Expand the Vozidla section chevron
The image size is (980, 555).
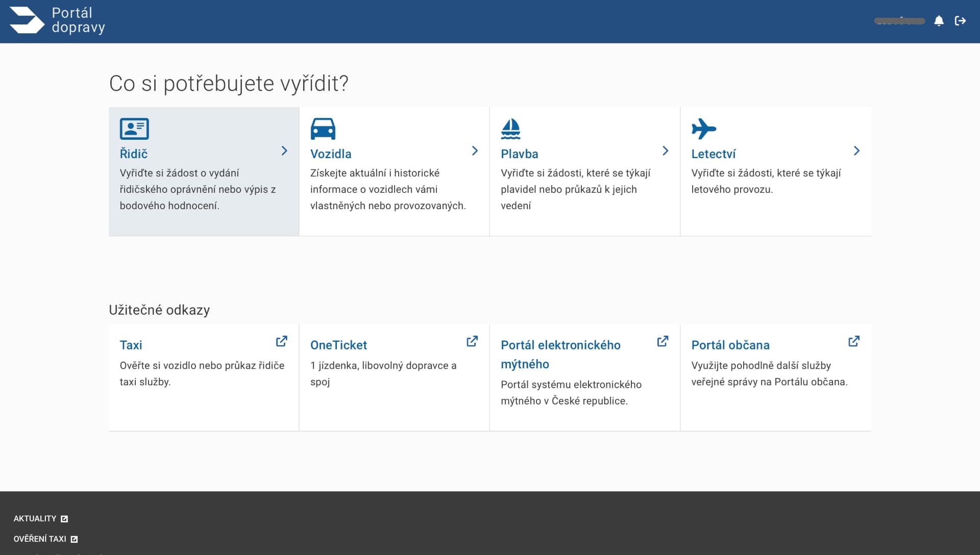pos(475,150)
